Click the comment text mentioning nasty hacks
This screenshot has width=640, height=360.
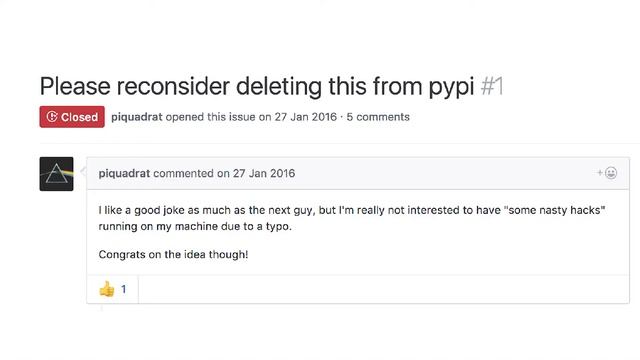coord(352,210)
